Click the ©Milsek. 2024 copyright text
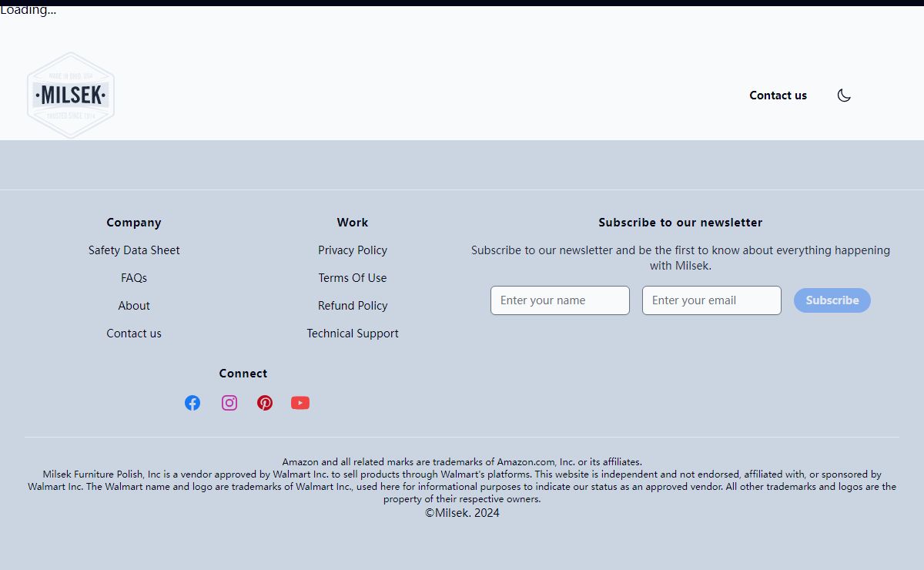The width and height of the screenshot is (924, 570). click(x=462, y=513)
